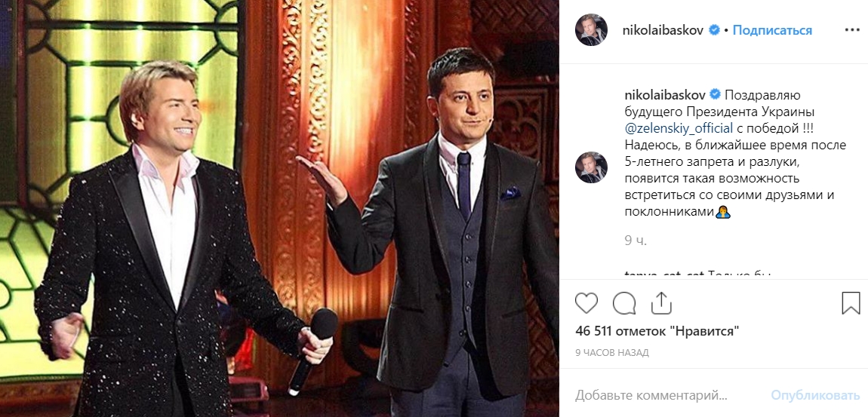Click the 9 ч. caption time label

click(636, 241)
